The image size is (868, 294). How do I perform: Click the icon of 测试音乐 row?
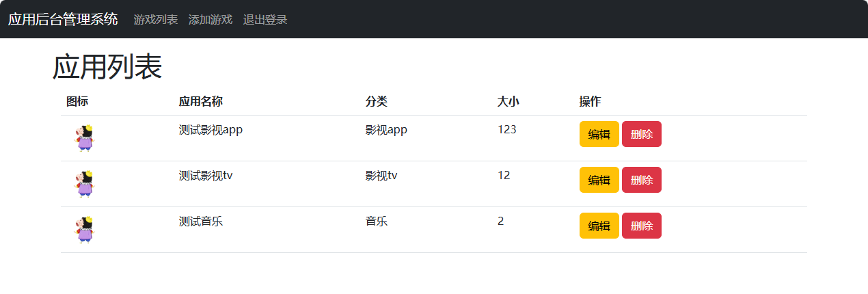point(83,229)
